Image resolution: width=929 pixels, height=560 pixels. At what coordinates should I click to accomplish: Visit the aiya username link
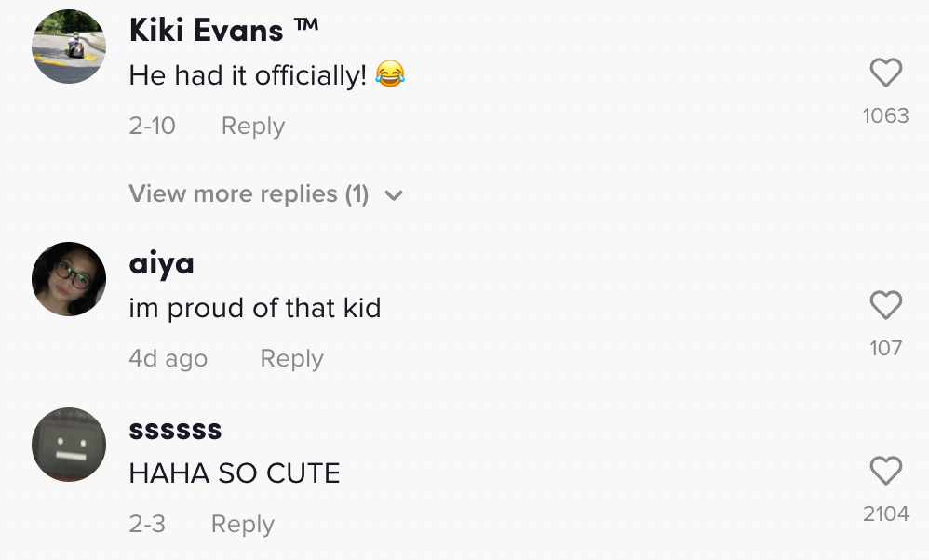[x=161, y=263]
